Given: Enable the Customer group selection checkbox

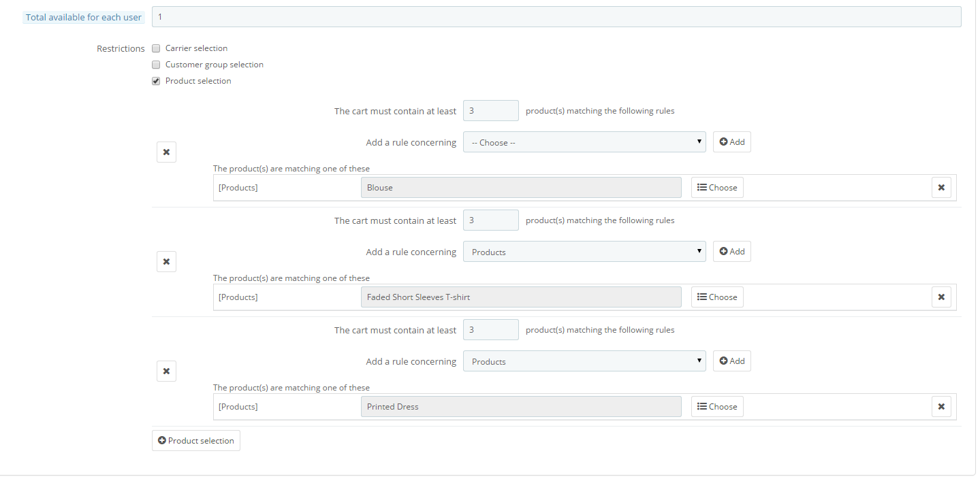Looking at the screenshot, I should tap(157, 65).
